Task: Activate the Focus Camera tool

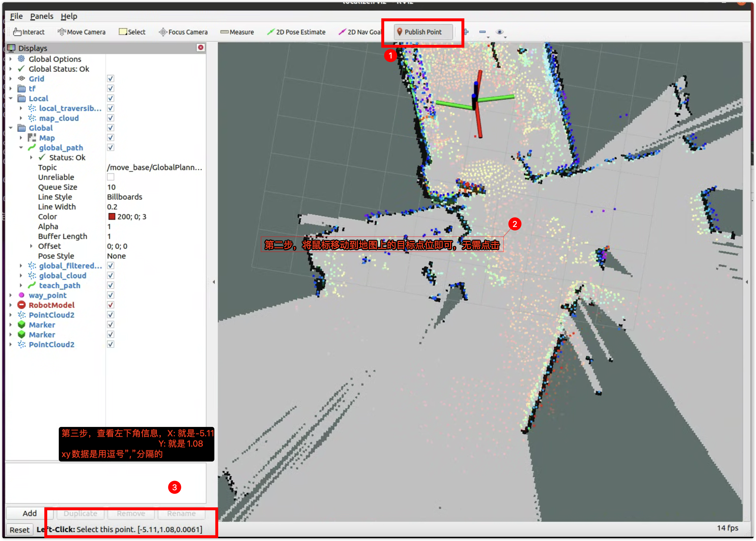Action: coord(183,32)
